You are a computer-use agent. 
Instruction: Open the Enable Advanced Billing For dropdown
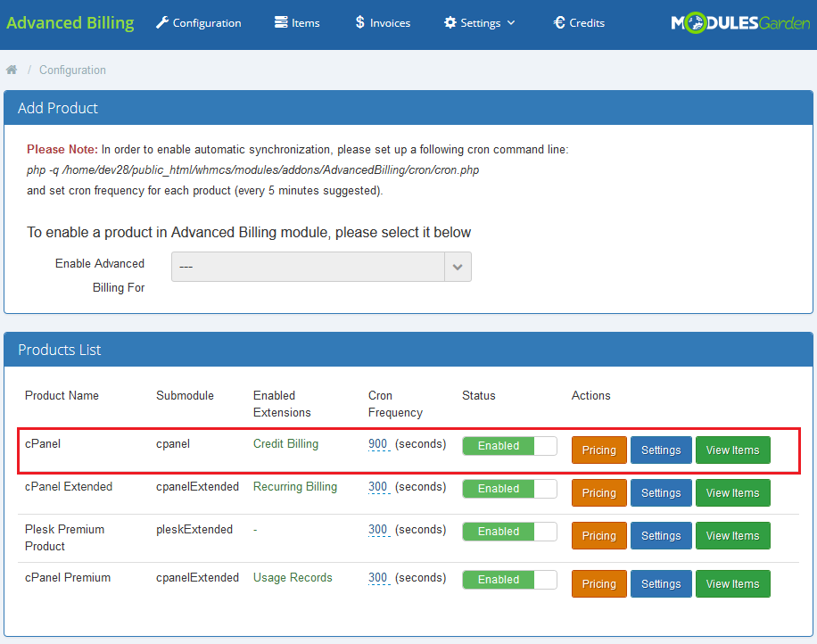(321, 267)
